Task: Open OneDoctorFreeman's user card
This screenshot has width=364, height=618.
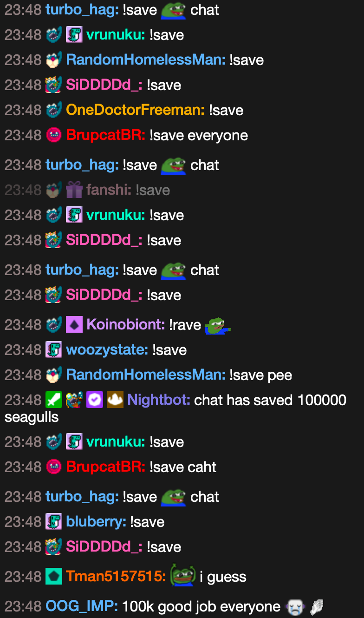Action: (x=135, y=110)
